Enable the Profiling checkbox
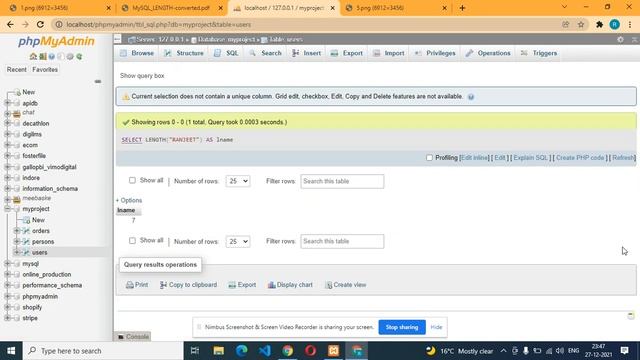Image resolution: width=640 pixels, height=360 pixels. click(x=429, y=158)
